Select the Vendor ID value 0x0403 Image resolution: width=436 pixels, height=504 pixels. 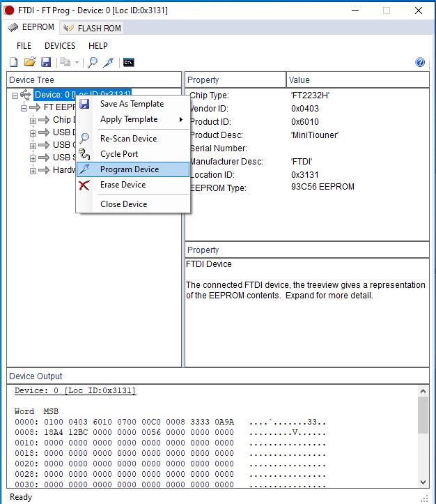[x=305, y=109]
